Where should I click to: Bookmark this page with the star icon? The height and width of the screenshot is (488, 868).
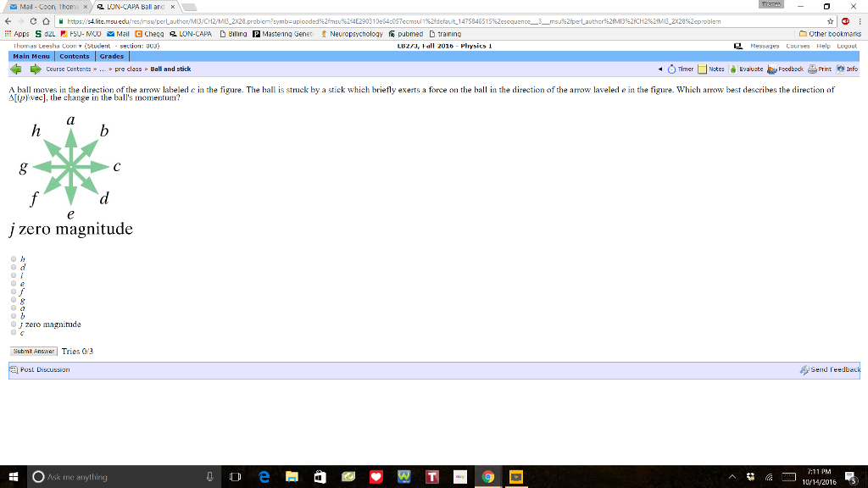pyautogui.click(x=831, y=21)
